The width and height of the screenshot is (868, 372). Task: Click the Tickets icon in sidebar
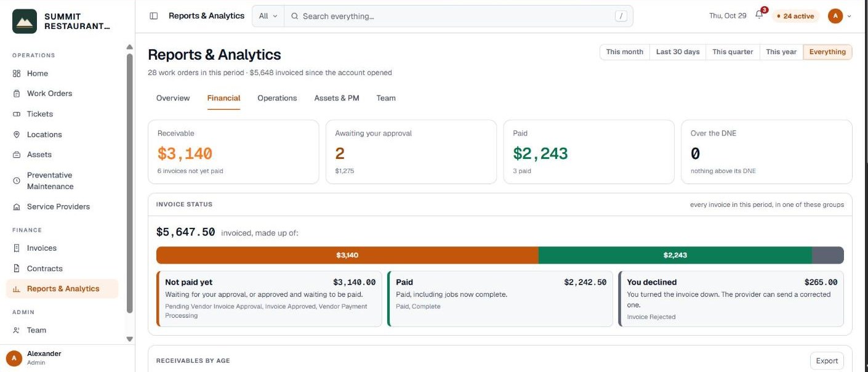[17, 114]
